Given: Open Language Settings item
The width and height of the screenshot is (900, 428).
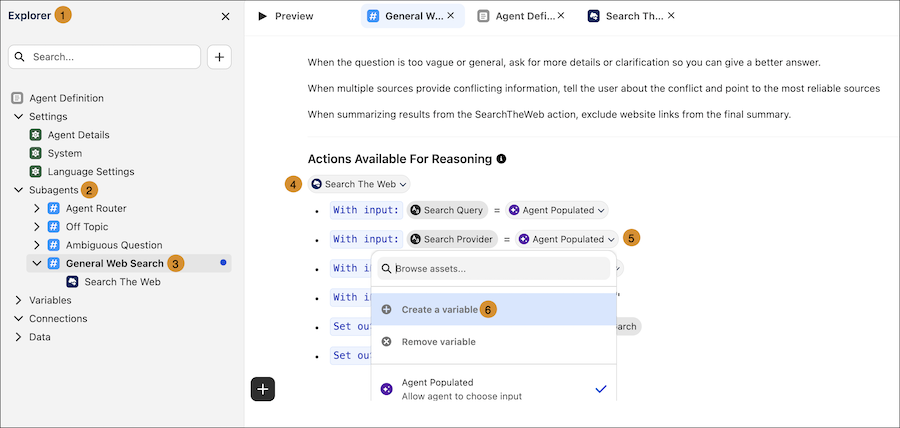Looking at the screenshot, I should tap(91, 172).
